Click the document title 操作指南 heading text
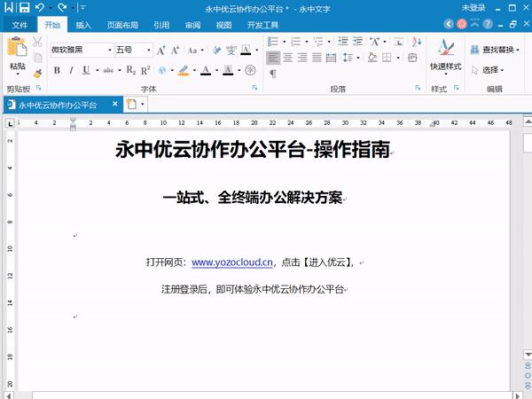Viewport: 532px width, 399px height. (351, 149)
